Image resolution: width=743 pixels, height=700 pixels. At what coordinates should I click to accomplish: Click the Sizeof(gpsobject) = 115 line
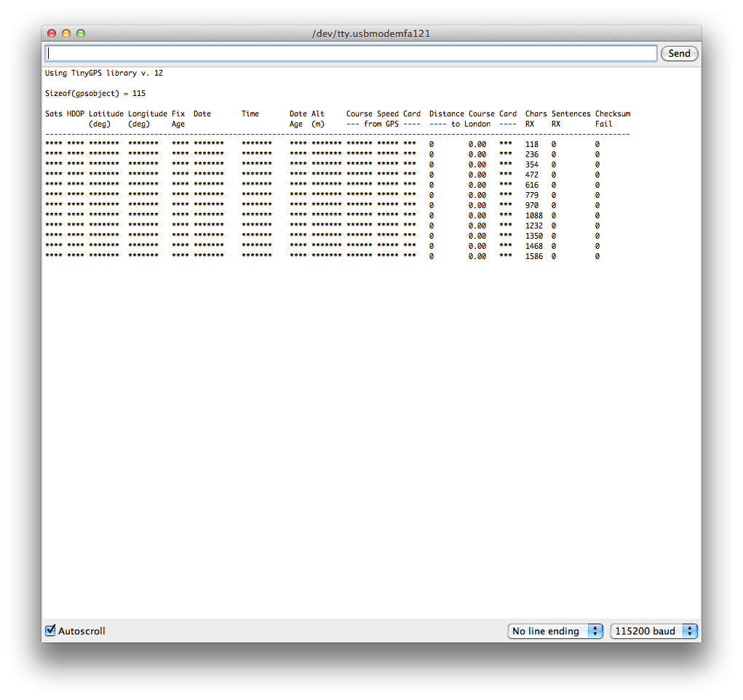95,93
